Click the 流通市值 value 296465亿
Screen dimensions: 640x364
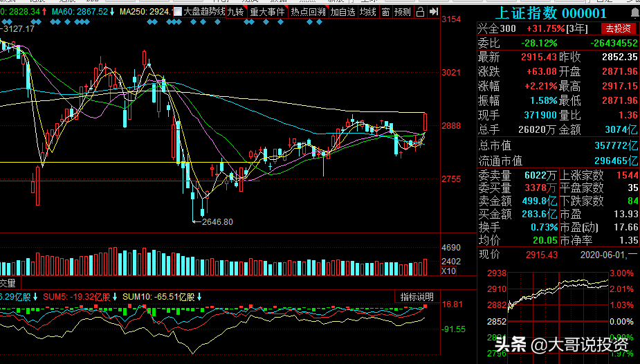pyautogui.click(x=616, y=161)
